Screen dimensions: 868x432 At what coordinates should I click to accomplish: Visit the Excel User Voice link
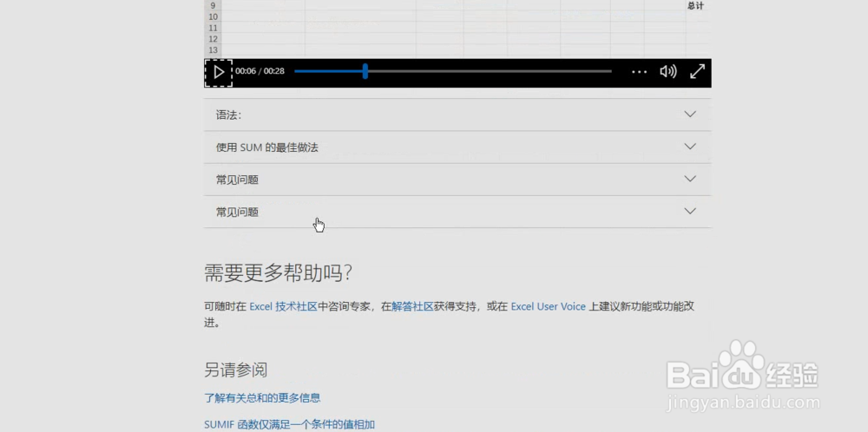[548, 306]
